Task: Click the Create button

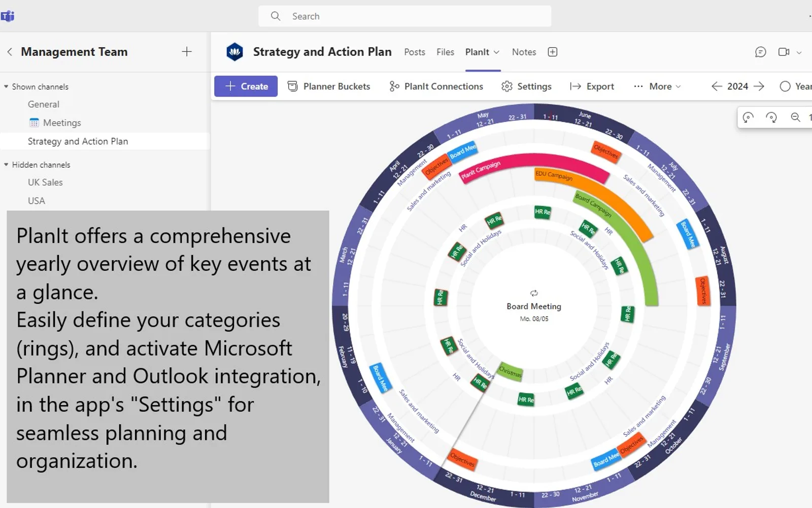Action: [246, 86]
